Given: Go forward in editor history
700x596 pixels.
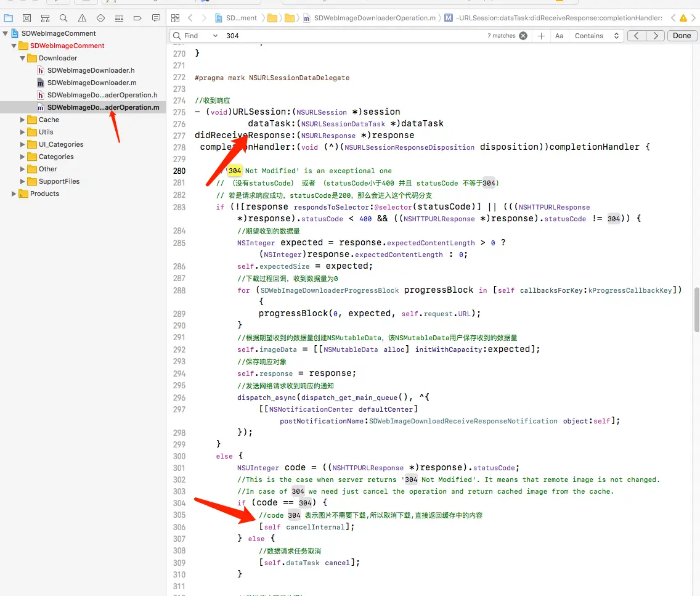Looking at the screenshot, I should (x=204, y=18).
